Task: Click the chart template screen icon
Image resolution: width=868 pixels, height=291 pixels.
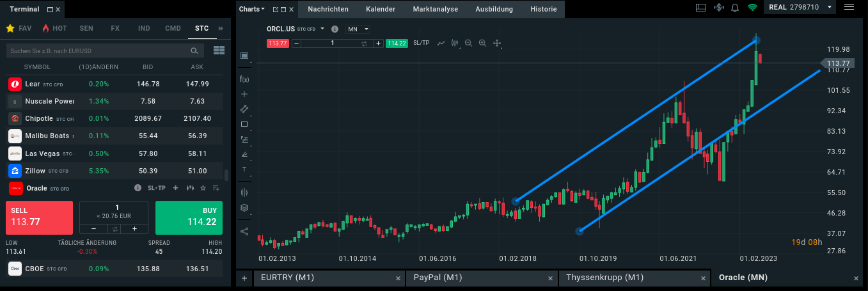Action: pos(244,56)
